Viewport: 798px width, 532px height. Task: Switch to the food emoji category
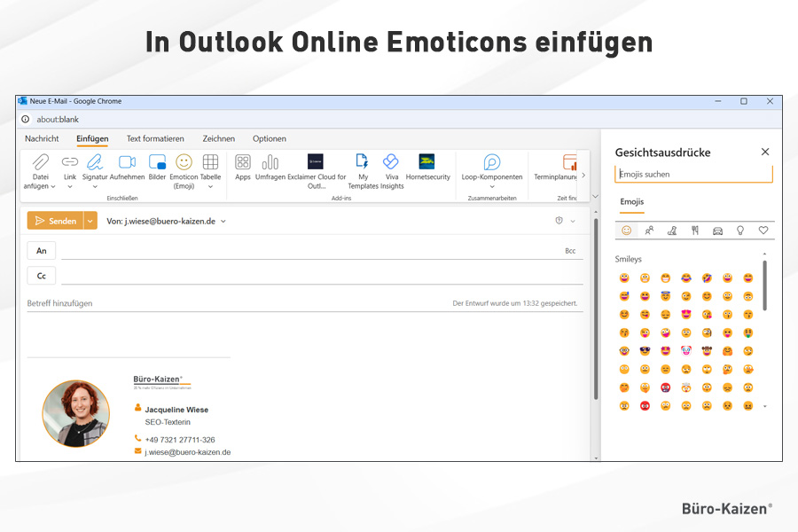point(694,231)
